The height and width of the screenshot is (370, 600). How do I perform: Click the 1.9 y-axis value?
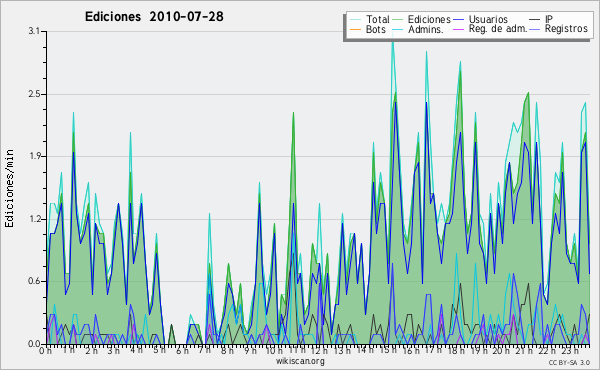point(34,156)
